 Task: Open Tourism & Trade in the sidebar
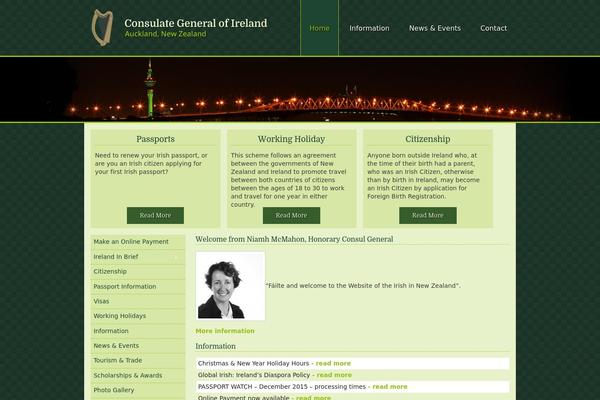click(138, 360)
